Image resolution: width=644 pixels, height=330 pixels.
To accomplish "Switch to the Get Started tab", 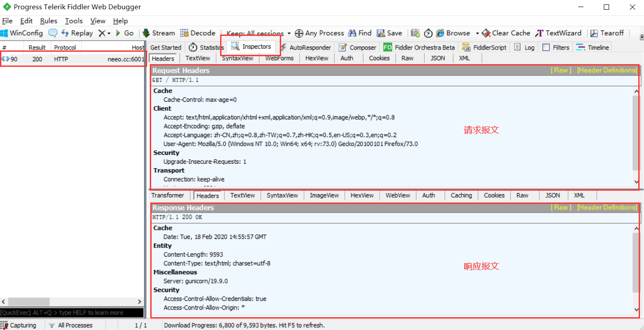I will coord(166,47).
